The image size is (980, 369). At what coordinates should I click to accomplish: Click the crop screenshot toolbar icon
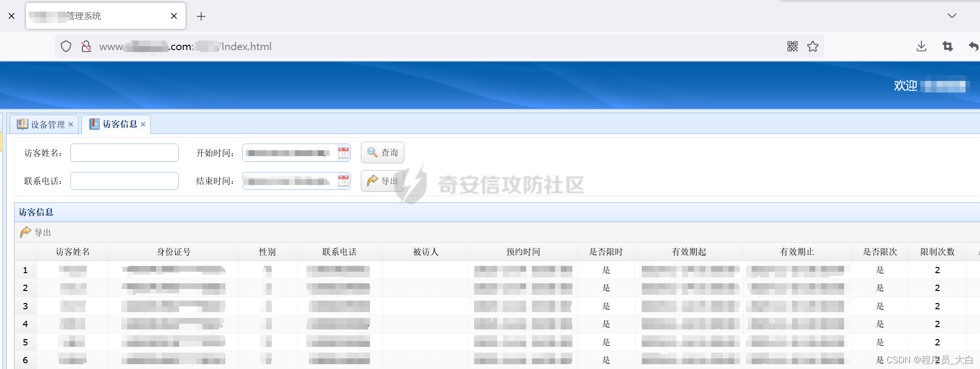pyautogui.click(x=948, y=46)
